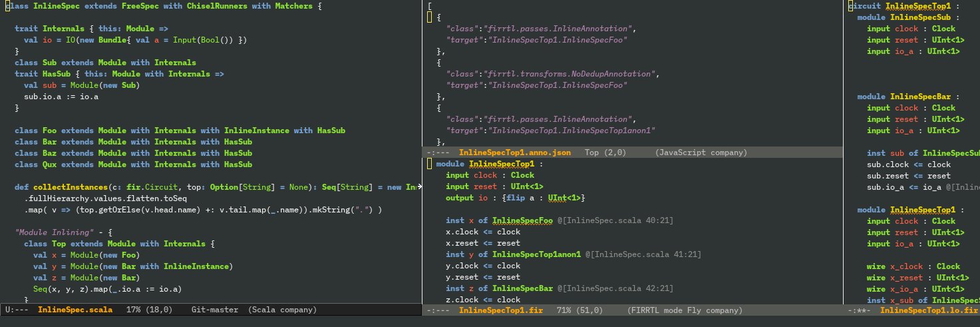Click the Git-master version control indicator

215,310
